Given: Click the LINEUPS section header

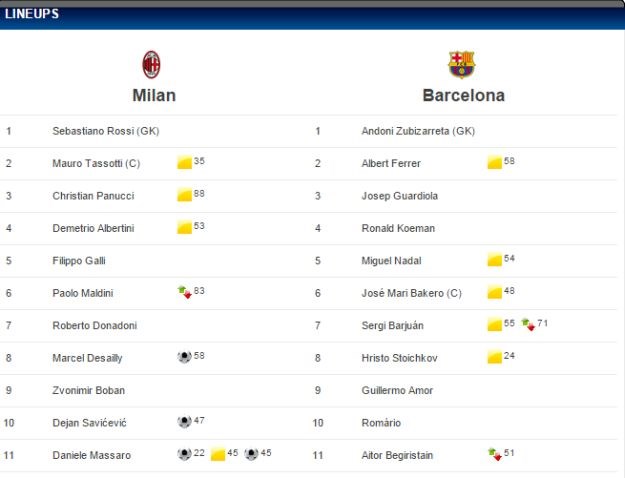Looking at the screenshot, I should [32, 14].
